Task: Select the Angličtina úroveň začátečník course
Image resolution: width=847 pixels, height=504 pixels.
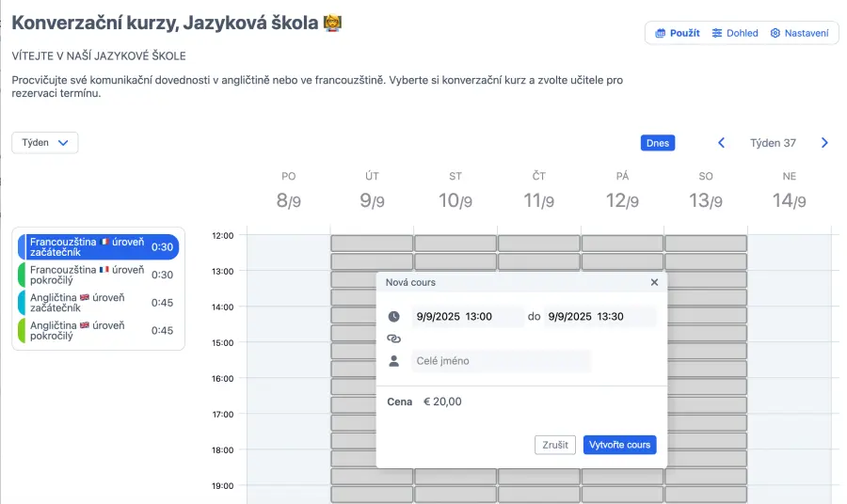Action: [99, 303]
